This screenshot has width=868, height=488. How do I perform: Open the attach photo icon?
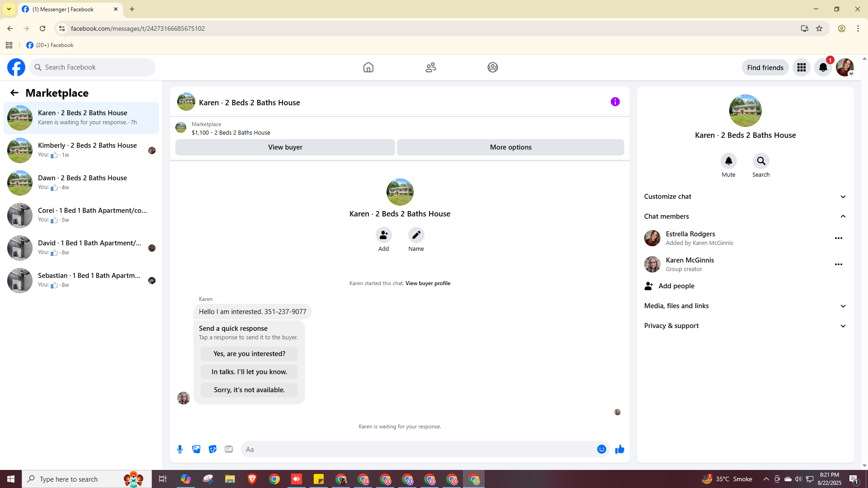[196, 449]
